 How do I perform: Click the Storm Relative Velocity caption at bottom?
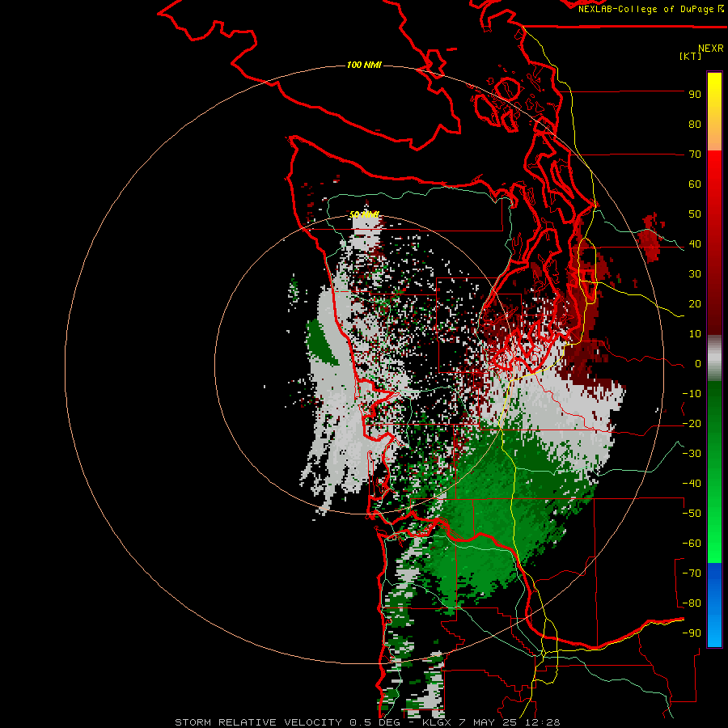point(367,722)
